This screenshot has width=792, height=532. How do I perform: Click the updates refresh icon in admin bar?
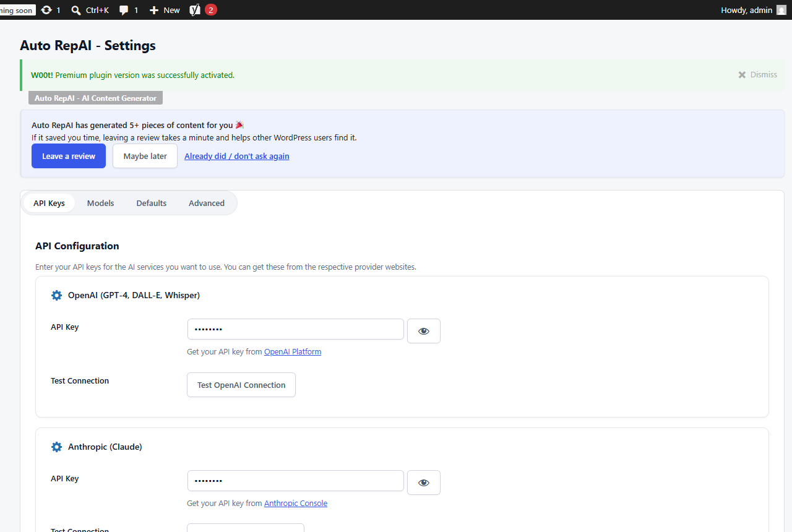click(x=46, y=10)
